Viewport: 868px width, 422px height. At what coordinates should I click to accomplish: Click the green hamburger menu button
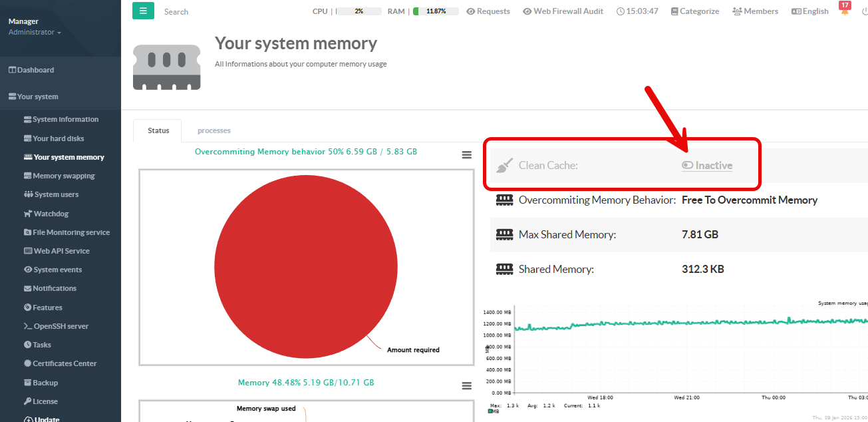(x=143, y=11)
